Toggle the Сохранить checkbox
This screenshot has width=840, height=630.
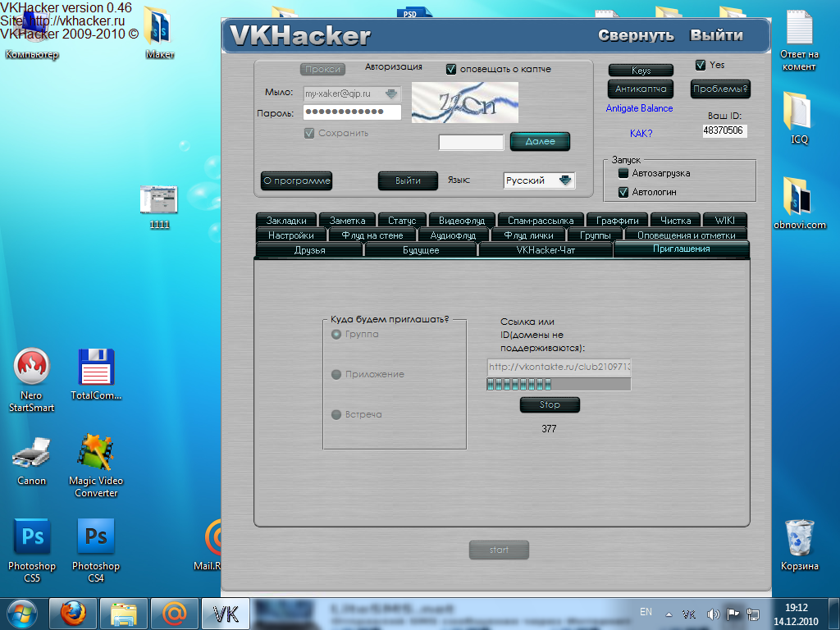(309, 133)
